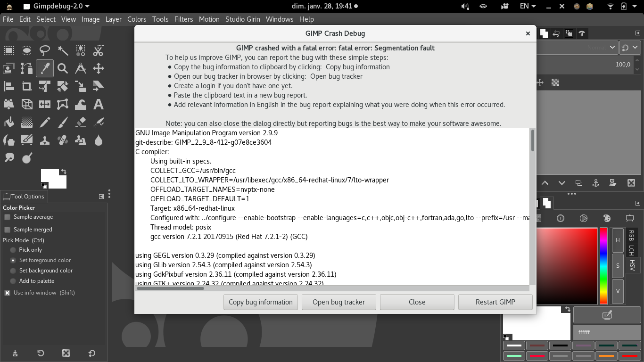The width and height of the screenshot is (644, 362).
Task: Open the Gimpdebug-2.0 application menu dropdown
Action: 56,6
